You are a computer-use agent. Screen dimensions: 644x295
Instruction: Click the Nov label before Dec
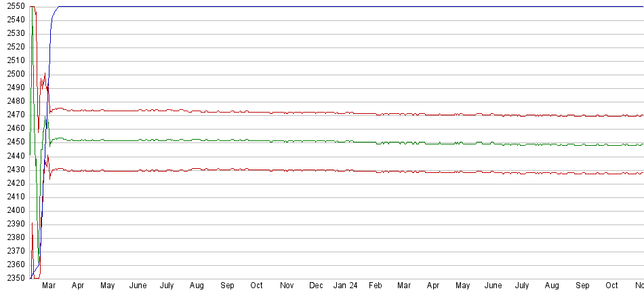tap(287, 286)
